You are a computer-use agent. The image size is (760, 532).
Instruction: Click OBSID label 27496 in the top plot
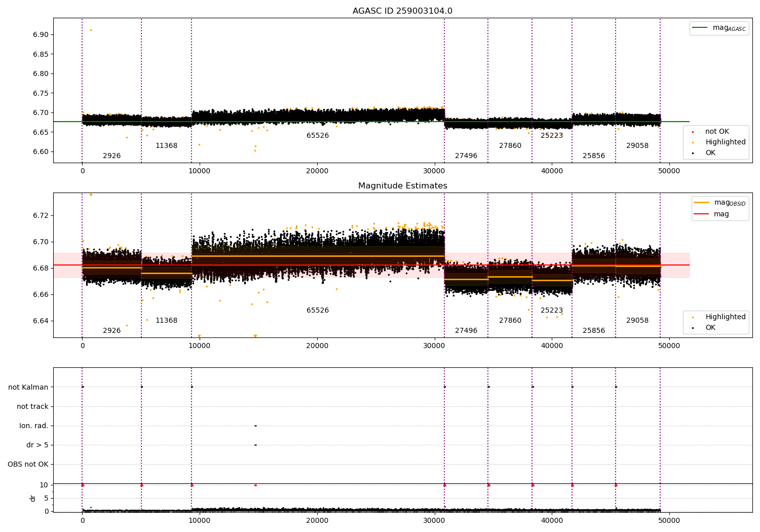(x=466, y=156)
